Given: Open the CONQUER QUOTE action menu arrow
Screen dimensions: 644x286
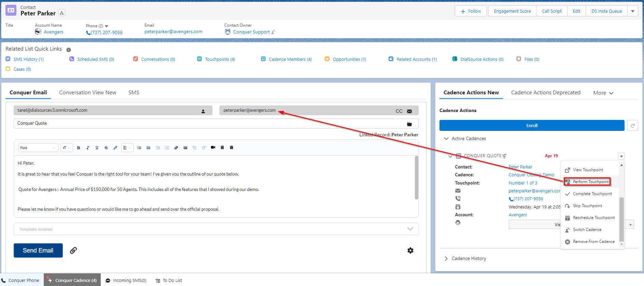Looking at the screenshot, I should pos(621,156).
